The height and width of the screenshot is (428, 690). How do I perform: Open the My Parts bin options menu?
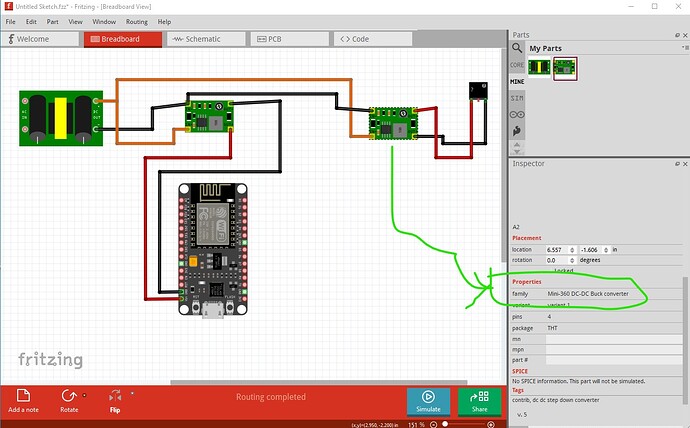pyautogui.click(x=685, y=47)
